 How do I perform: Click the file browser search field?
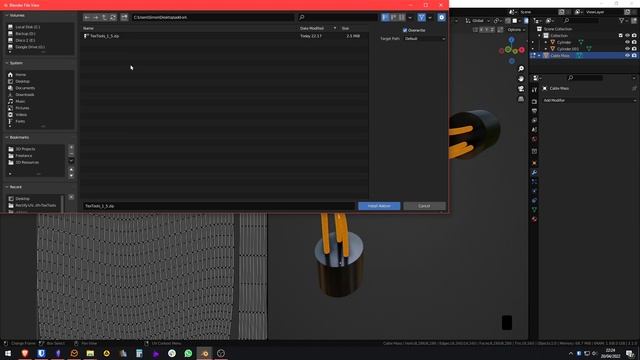coord(338,18)
